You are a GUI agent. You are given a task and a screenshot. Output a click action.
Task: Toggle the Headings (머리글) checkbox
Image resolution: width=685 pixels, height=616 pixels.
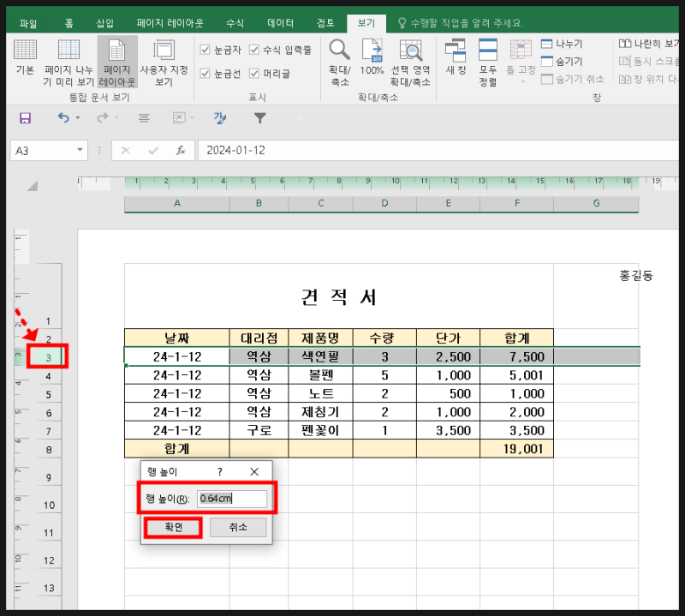[254, 73]
